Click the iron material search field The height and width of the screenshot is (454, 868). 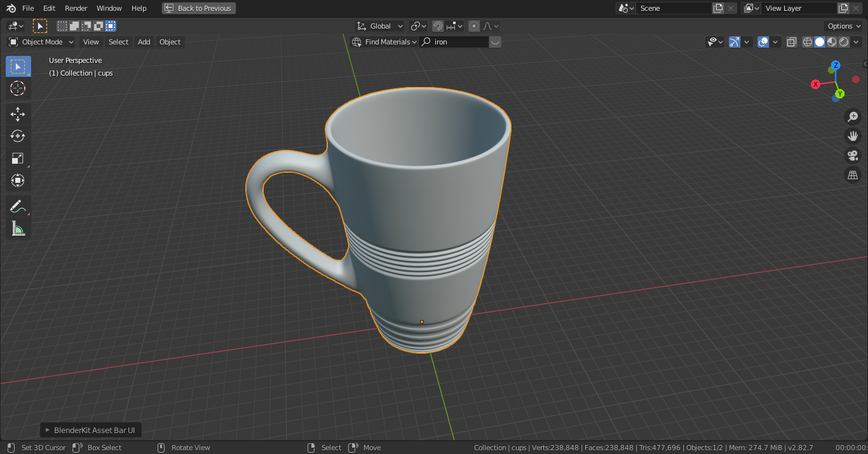pyautogui.click(x=455, y=41)
